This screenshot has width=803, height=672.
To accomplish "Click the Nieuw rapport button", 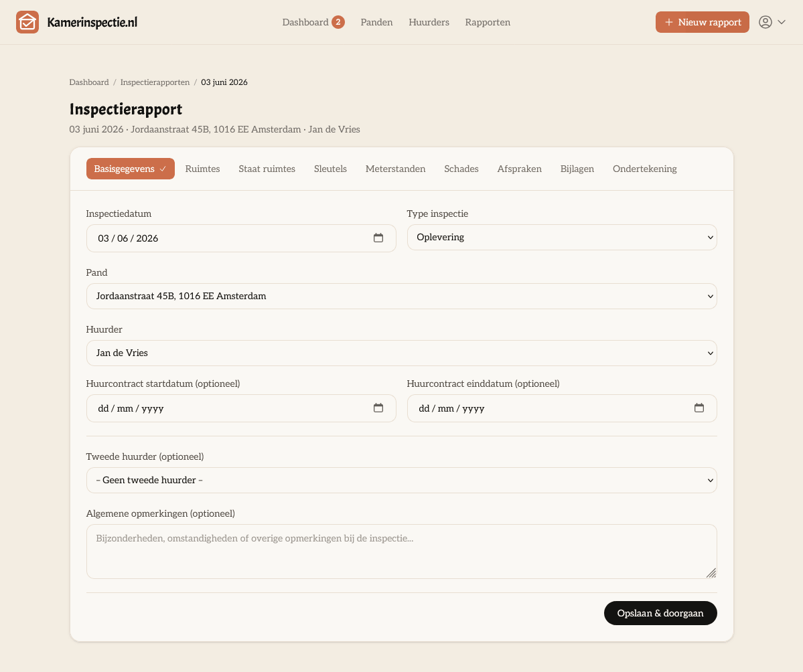I will [x=702, y=22].
